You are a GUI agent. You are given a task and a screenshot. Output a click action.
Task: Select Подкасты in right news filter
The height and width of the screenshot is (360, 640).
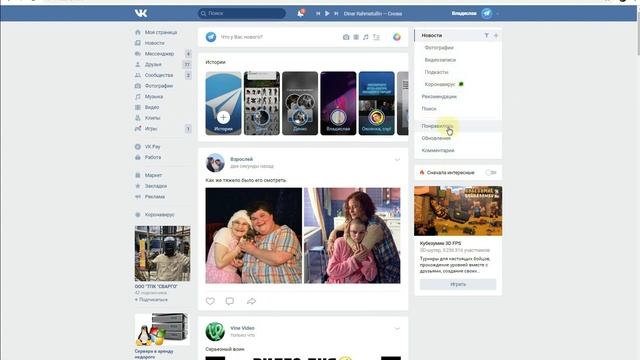[x=436, y=72]
